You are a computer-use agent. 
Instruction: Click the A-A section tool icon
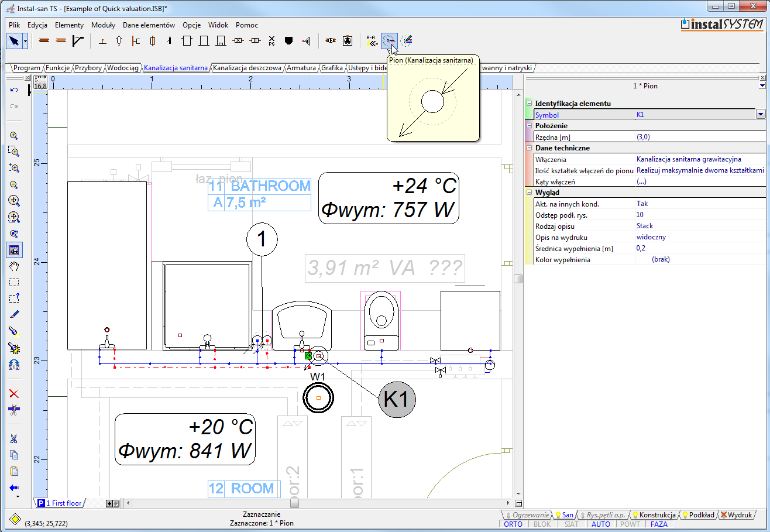pos(371,40)
